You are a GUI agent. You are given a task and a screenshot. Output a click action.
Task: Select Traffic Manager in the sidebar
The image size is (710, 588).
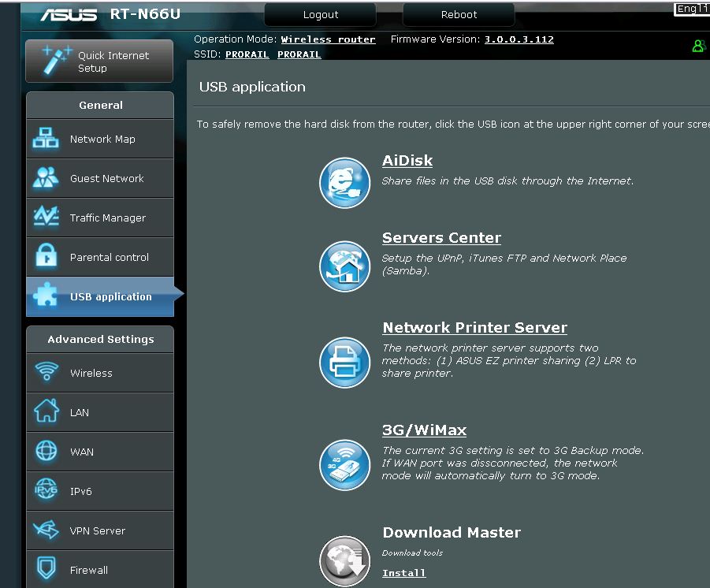point(100,218)
